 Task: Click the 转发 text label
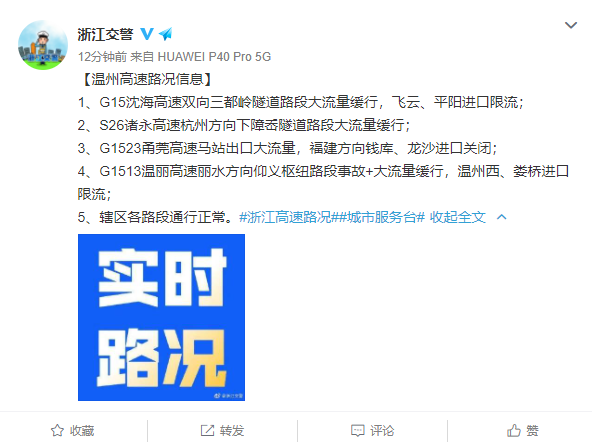[232, 431]
